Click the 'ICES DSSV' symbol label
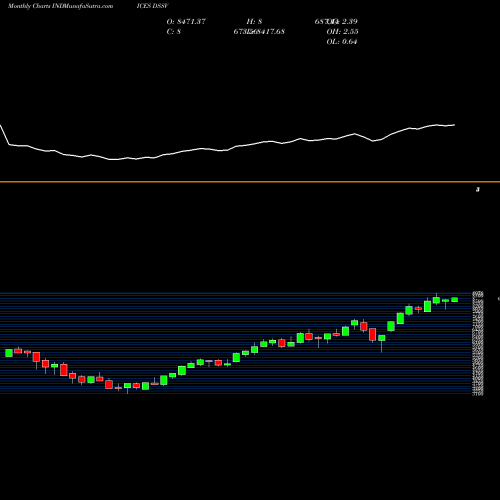The width and height of the screenshot is (500, 500). [152, 6]
